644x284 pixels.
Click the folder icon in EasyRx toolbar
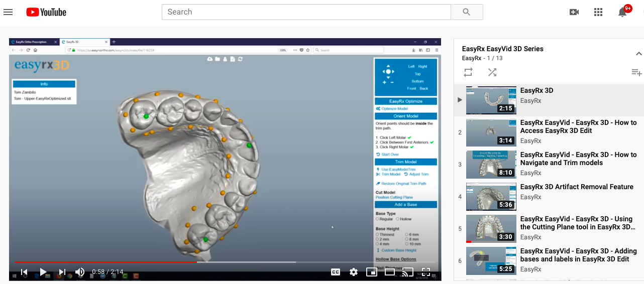click(x=218, y=59)
